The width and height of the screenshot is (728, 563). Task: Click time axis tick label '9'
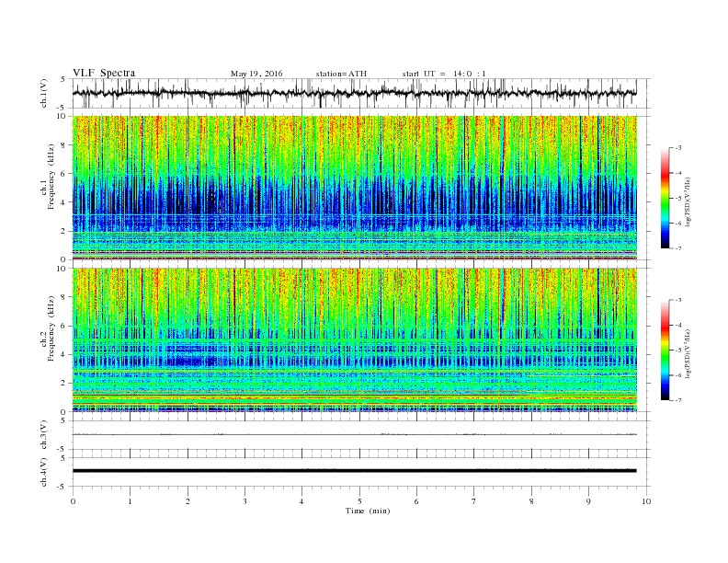(588, 501)
